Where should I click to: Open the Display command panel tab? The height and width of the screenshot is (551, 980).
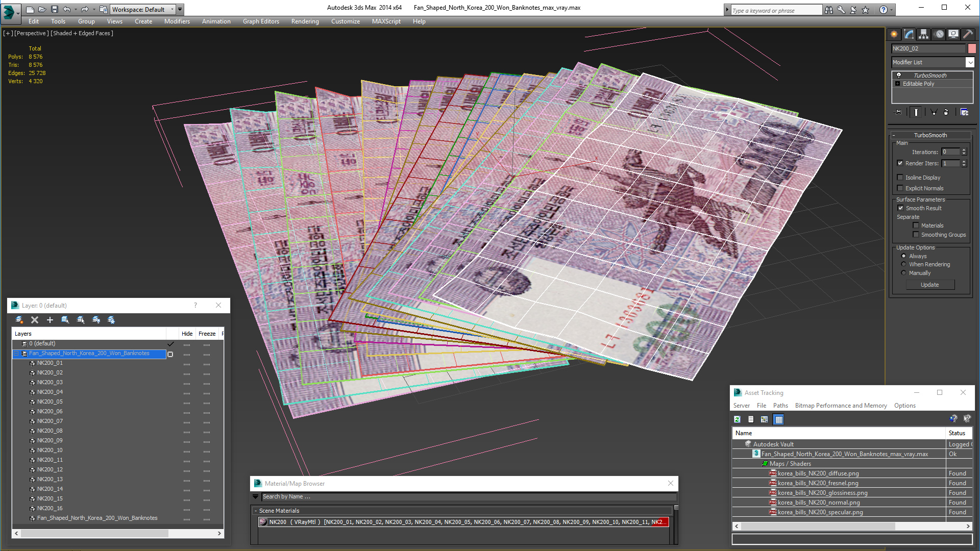pyautogui.click(x=953, y=34)
